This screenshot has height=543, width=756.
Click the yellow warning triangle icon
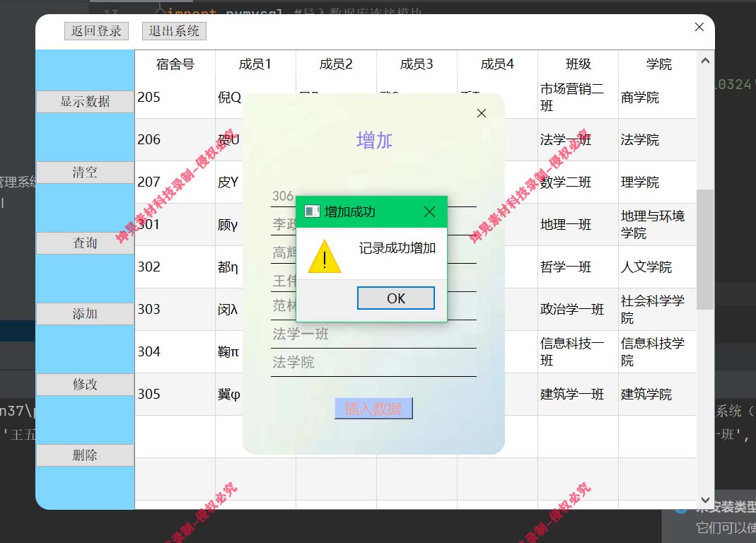[325, 256]
